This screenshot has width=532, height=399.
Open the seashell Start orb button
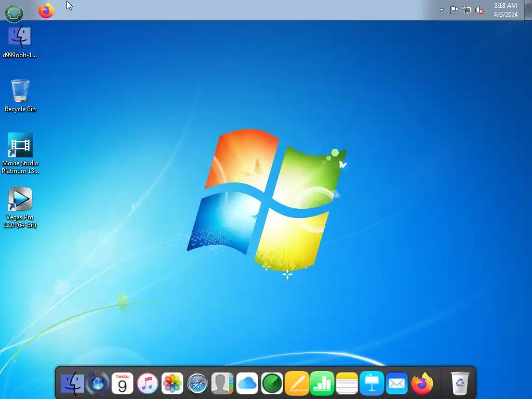[x=14, y=13]
